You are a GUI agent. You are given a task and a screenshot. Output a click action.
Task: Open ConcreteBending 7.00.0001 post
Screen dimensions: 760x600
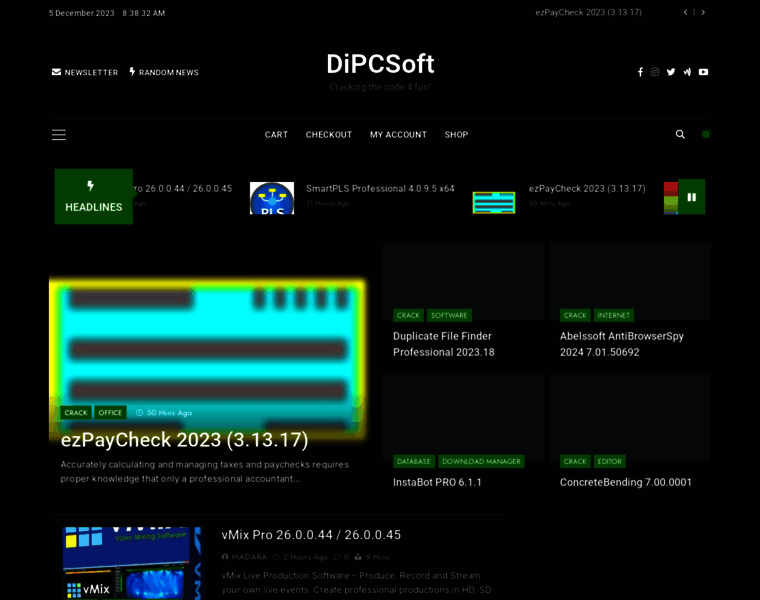pos(626,482)
